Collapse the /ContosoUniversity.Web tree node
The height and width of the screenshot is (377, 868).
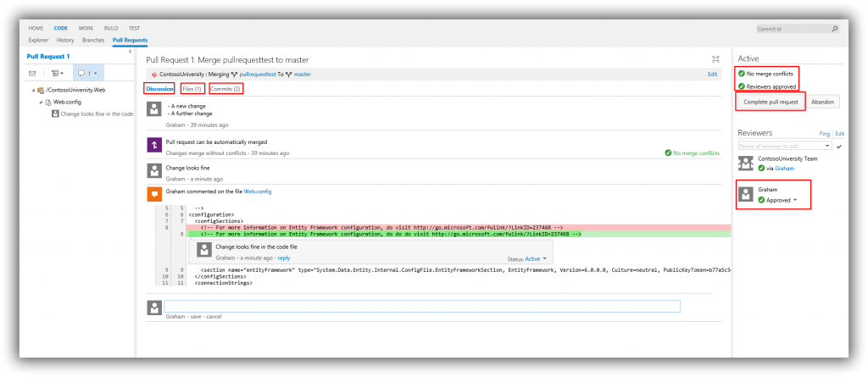pos(33,89)
